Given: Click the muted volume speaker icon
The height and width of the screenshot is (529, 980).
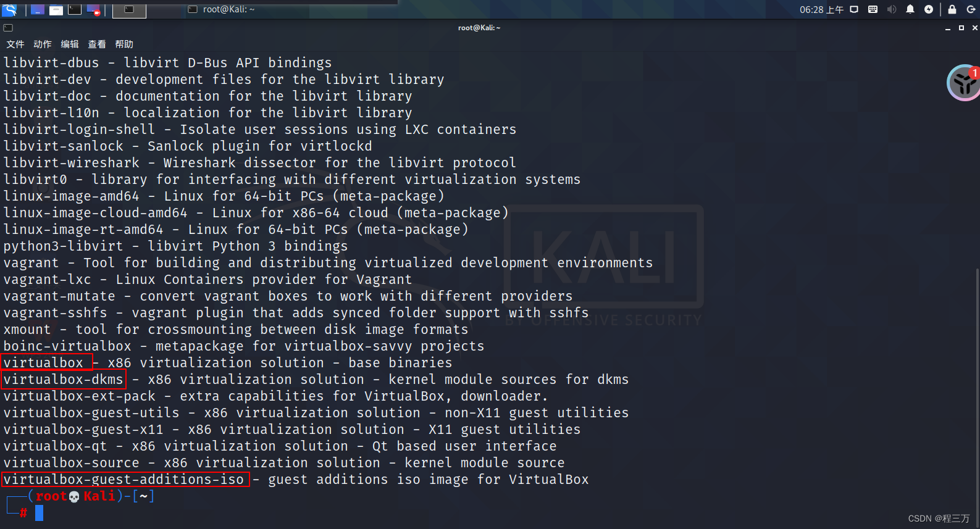Looking at the screenshot, I should tap(892, 9).
